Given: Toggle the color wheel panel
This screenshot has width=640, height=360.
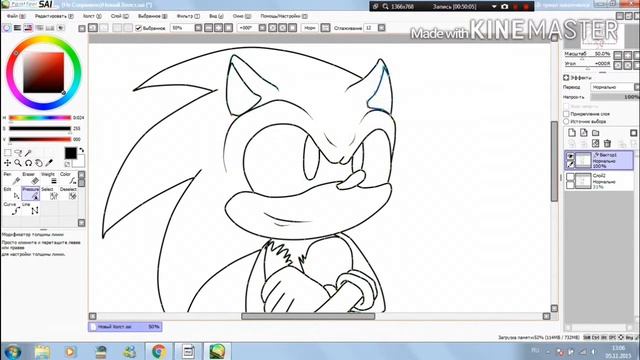Looking at the screenshot, I should click(x=7, y=28).
